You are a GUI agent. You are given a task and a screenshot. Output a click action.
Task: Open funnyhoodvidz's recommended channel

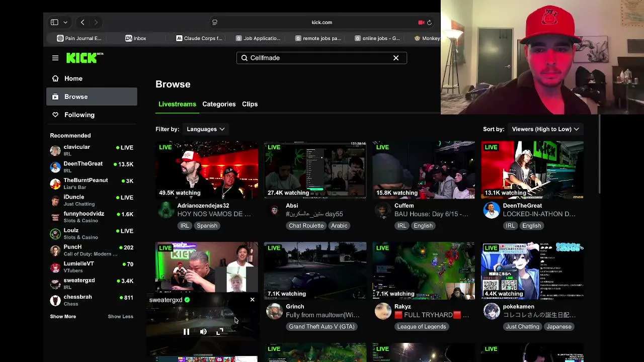[x=92, y=217]
